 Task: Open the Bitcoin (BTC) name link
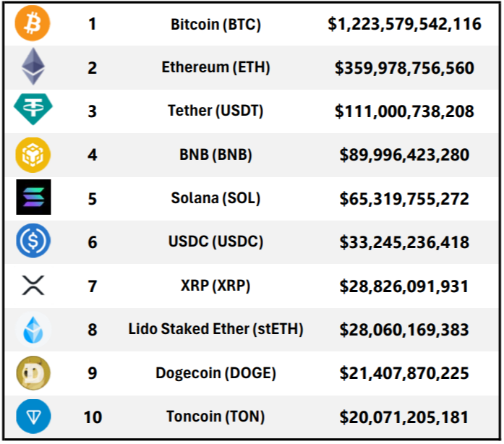click(215, 25)
